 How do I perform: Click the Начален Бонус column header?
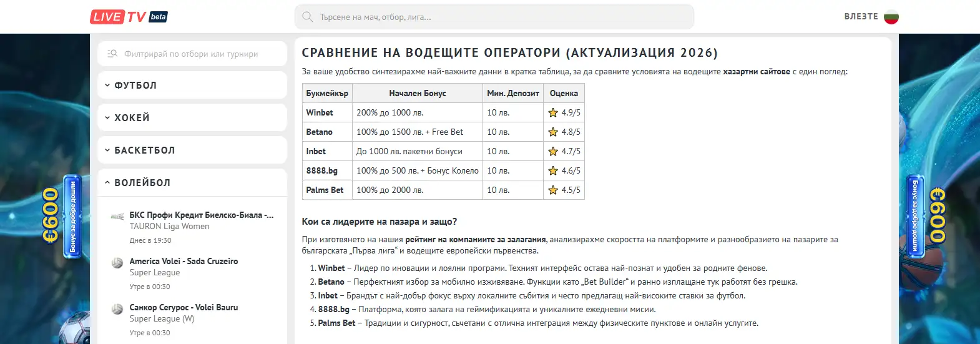click(418, 93)
